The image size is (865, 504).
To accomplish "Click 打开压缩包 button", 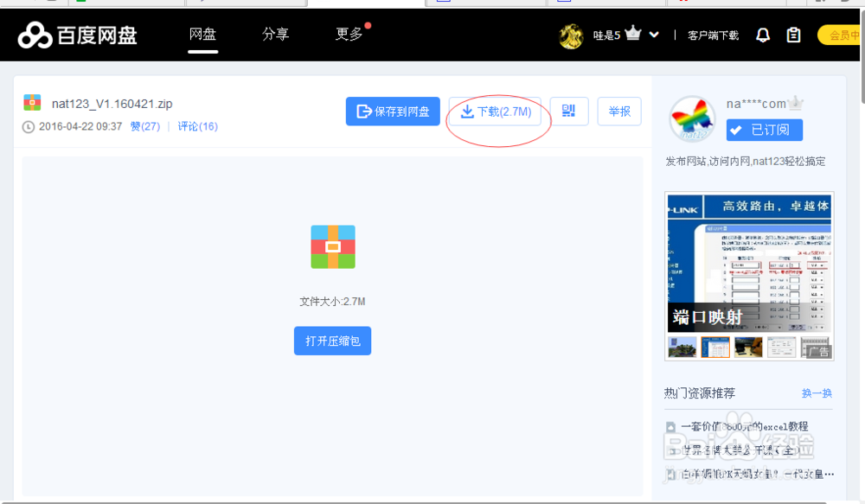I will [x=333, y=341].
